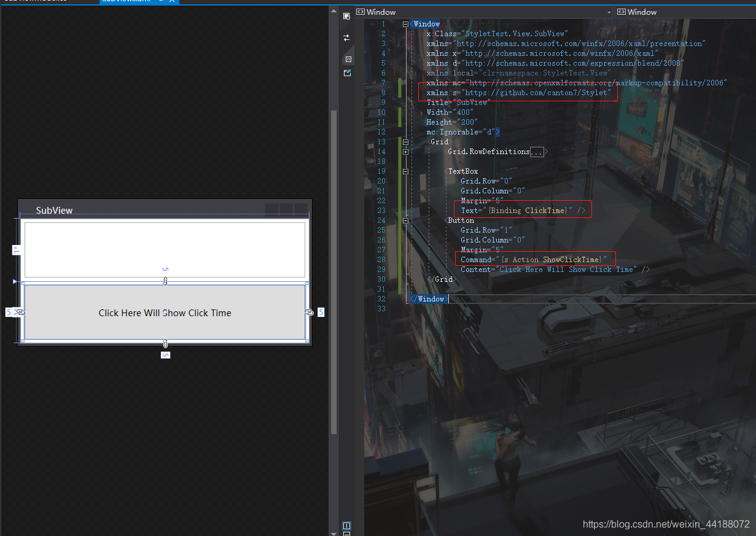Click the opening Grid tag on line 13
This screenshot has height=536, width=756.
pyautogui.click(x=439, y=142)
